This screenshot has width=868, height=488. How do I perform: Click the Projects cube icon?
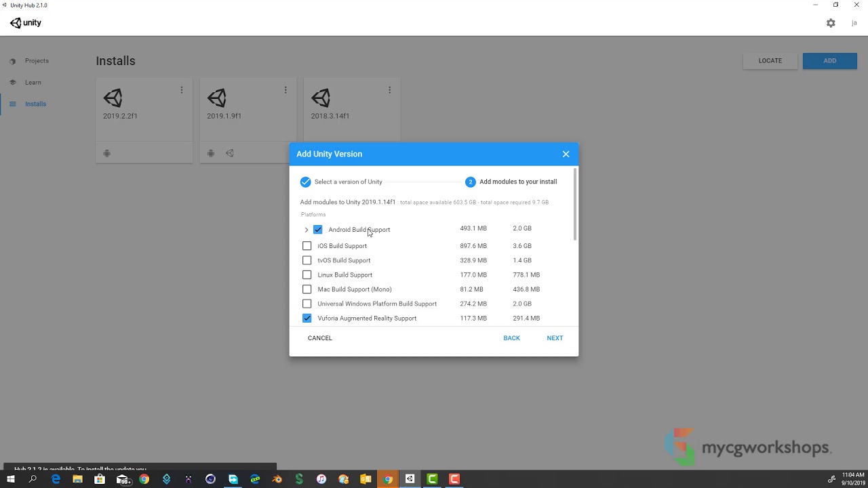tap(12, 61)
